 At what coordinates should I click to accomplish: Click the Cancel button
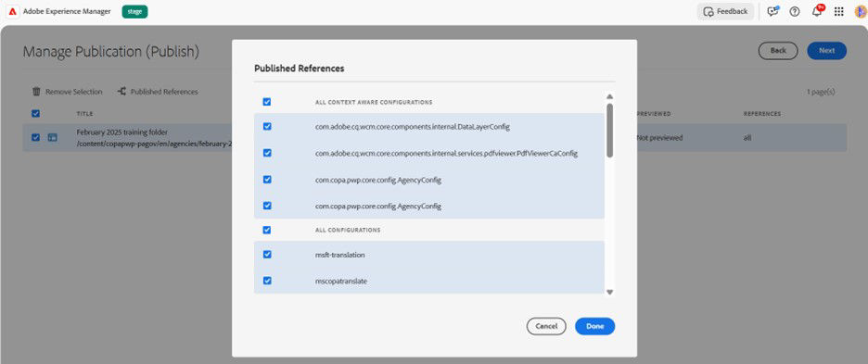[x=546, y=326]
